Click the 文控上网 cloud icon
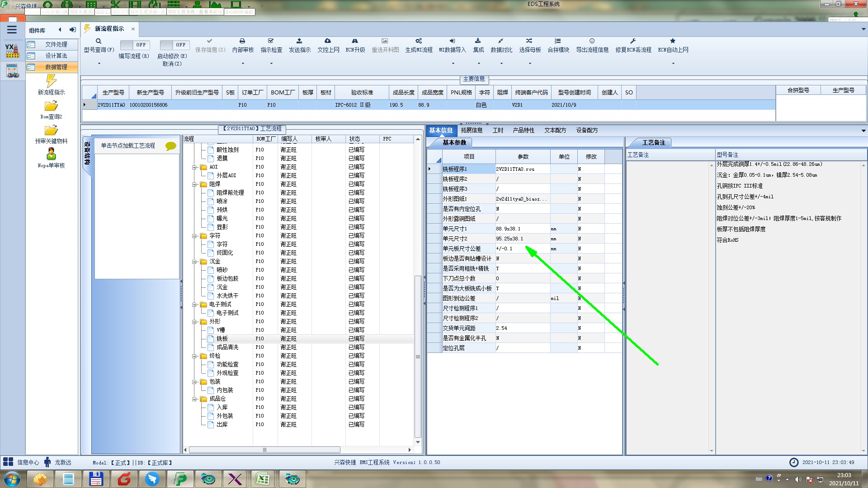 328,41
